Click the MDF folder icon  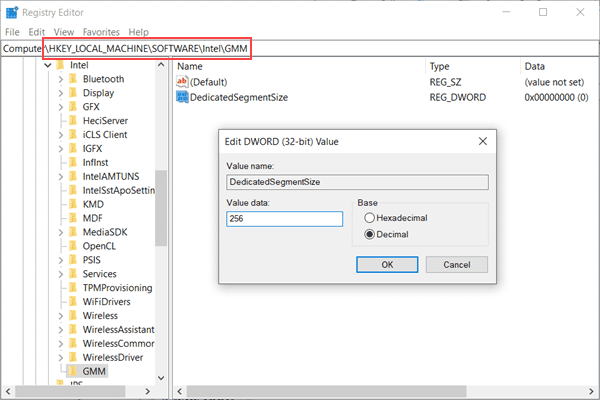pyautogui.click(x=73, y=218)
